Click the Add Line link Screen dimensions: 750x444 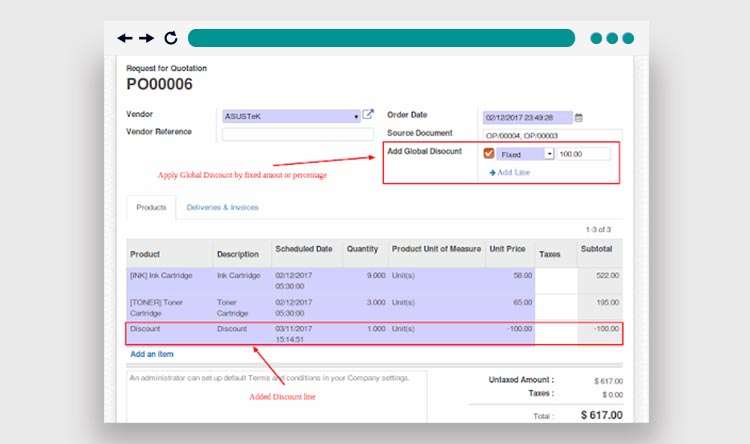coord(509,172)
